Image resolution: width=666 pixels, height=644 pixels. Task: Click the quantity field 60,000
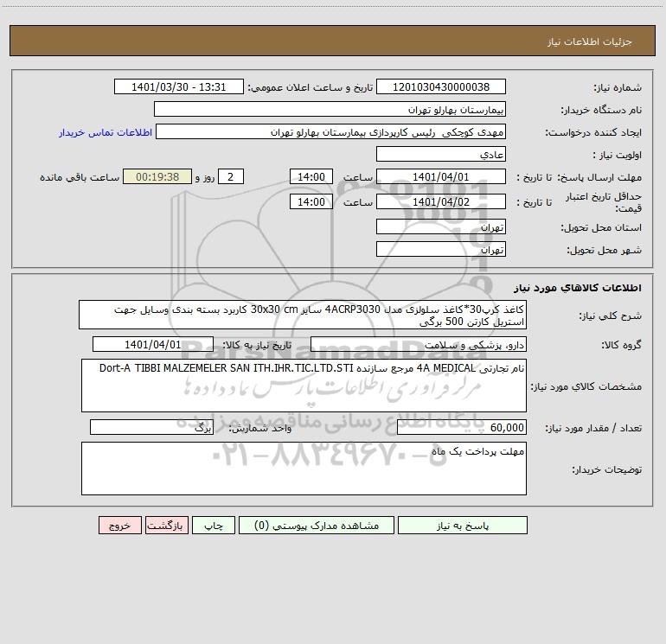click(462, 428)
